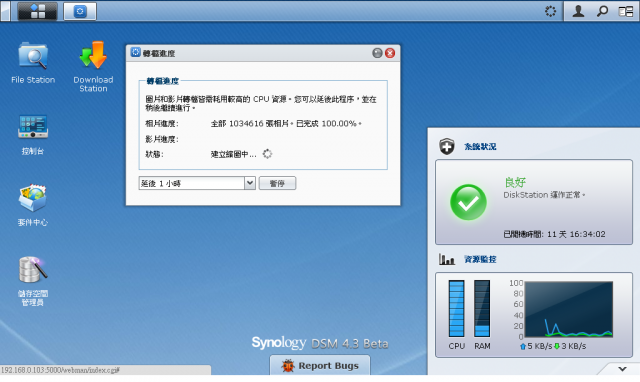Viewport: 640px width, 382px height.
Task: Launch Download Station from the desktop
Action: point(93,67)
